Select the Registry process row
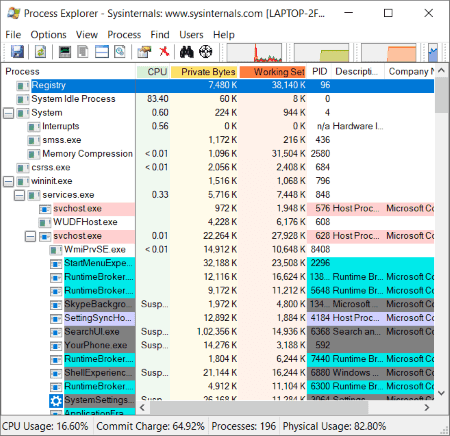This screenshot has width=450, height=436. [x=218, y=85]
